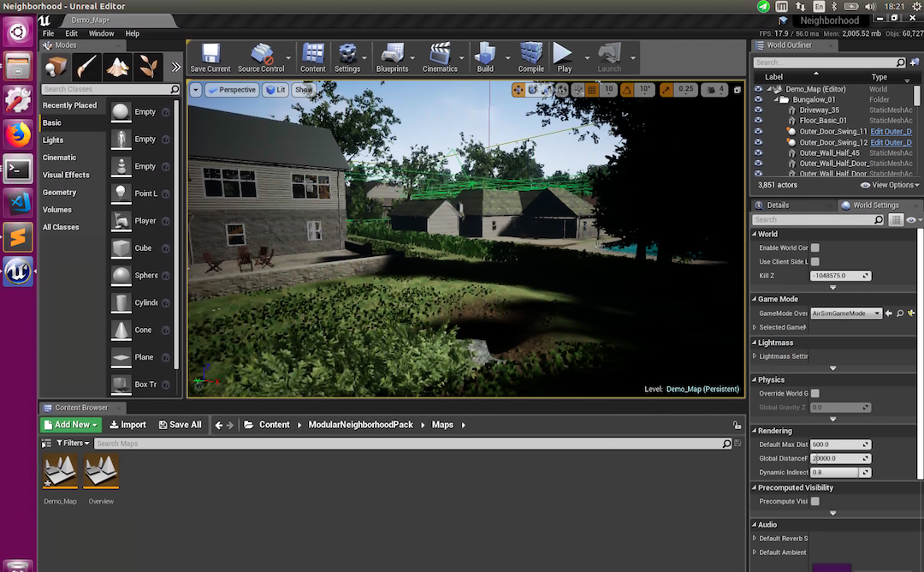Hide Driveway_35 using its eye icon

pos(758,110)
